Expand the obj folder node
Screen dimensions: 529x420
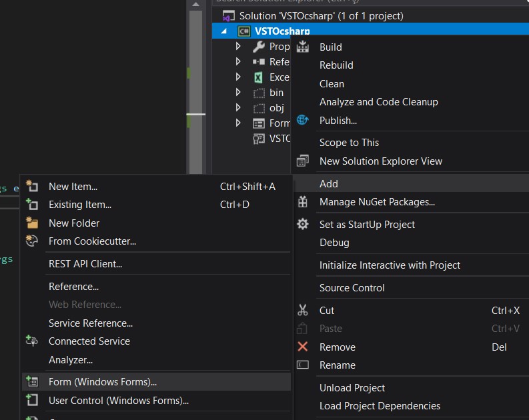[238, 107]
